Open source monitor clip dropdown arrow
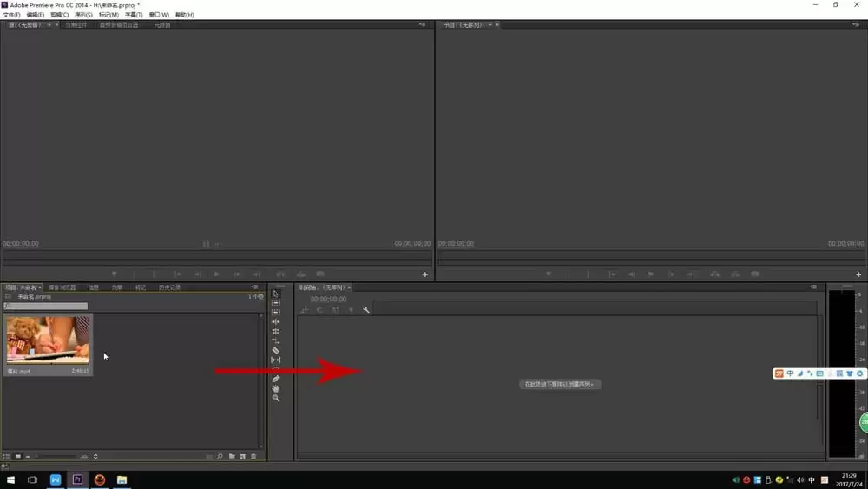Viewport: 868px width, 489px height. [x=49, y=25]
